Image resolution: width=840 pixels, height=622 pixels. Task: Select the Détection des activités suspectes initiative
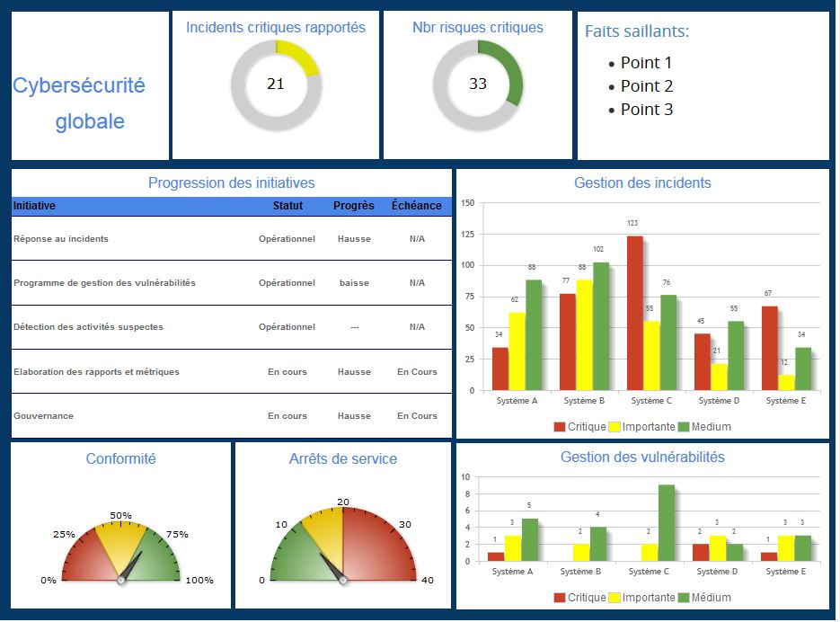88,326
